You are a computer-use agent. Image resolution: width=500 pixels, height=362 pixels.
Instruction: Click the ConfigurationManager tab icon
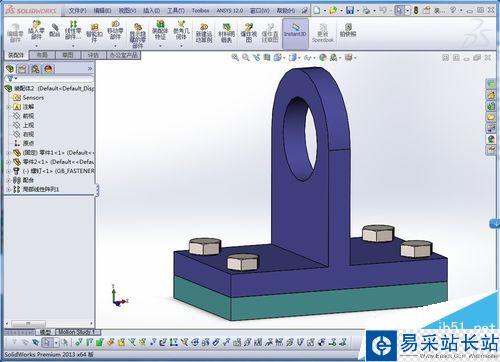tap(35, 69)
